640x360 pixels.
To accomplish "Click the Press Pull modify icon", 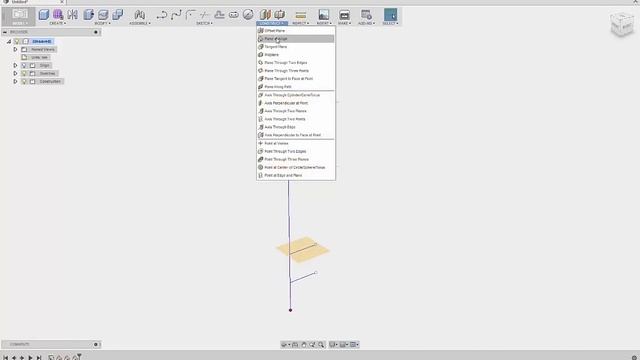I will (89, 15).
